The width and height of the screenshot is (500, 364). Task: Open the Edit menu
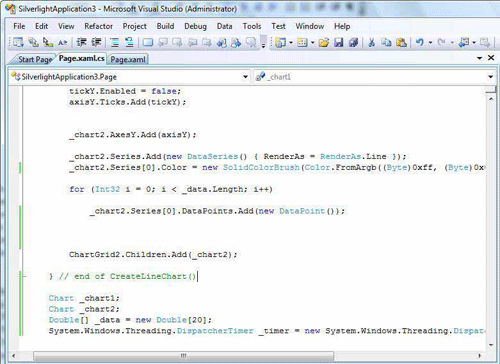(41, 26)
